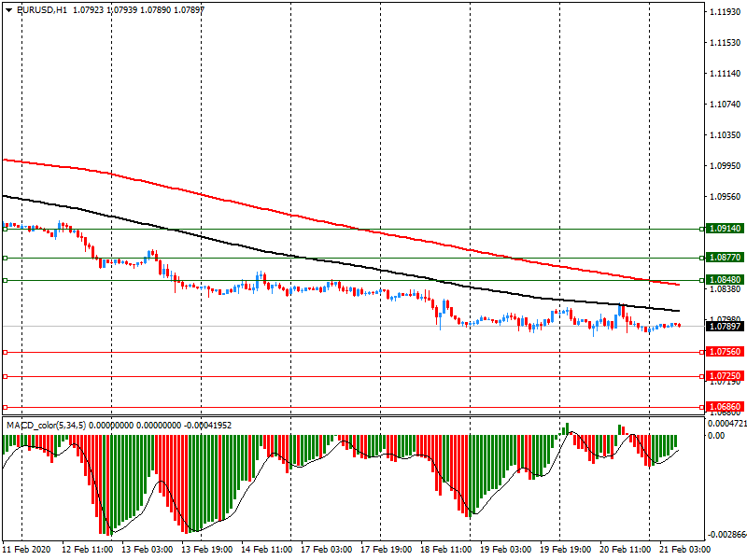Select the square handle of the 1.08480 line

tap(6, 280)
